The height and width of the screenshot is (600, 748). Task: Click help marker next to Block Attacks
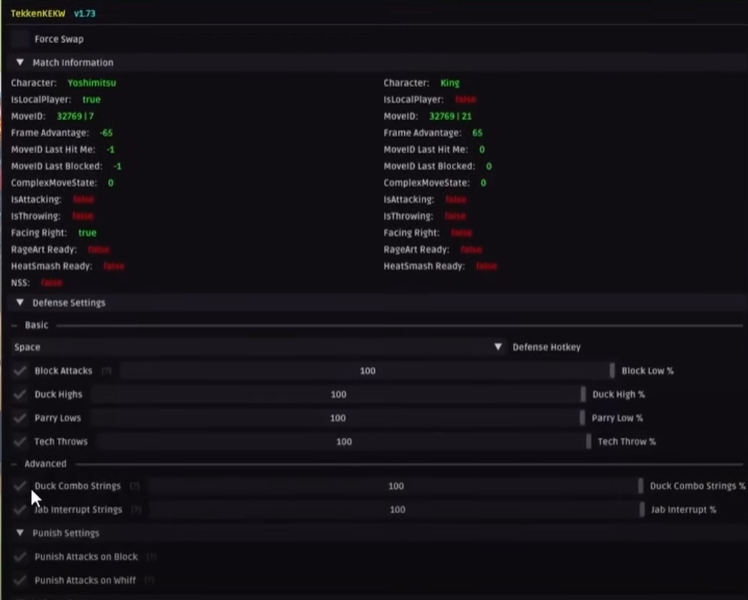point(106,371)
